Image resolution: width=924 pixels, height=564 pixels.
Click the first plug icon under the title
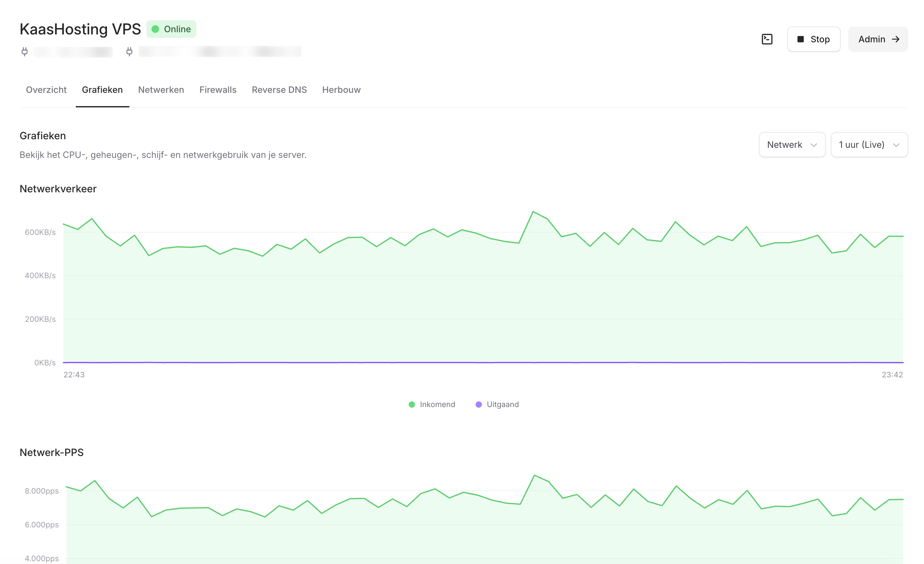pos(25,51)
